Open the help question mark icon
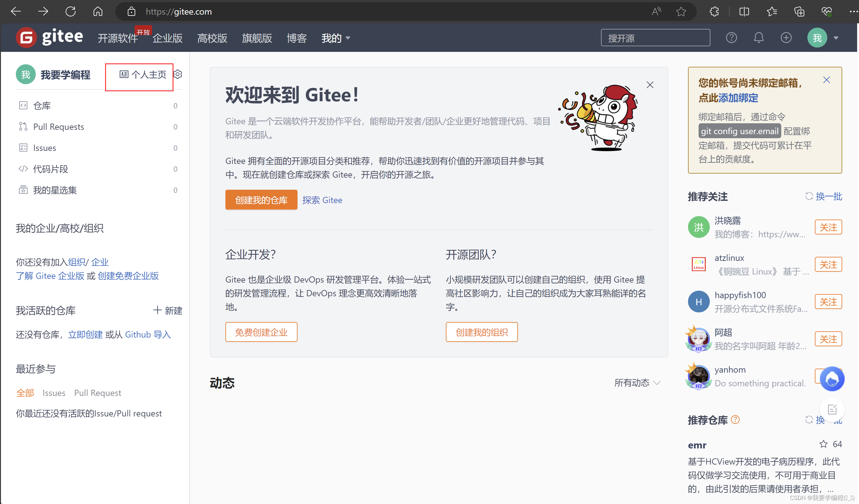Viewport: 859px width, 504px height. tap(731, 38)
